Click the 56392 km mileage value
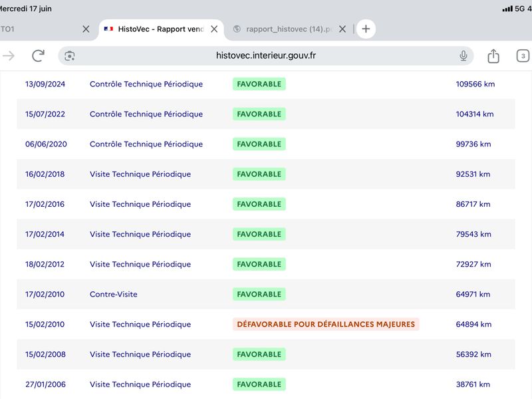Viewport: 532px width, 399px height. pyautogui.click(x=473, y=354)
